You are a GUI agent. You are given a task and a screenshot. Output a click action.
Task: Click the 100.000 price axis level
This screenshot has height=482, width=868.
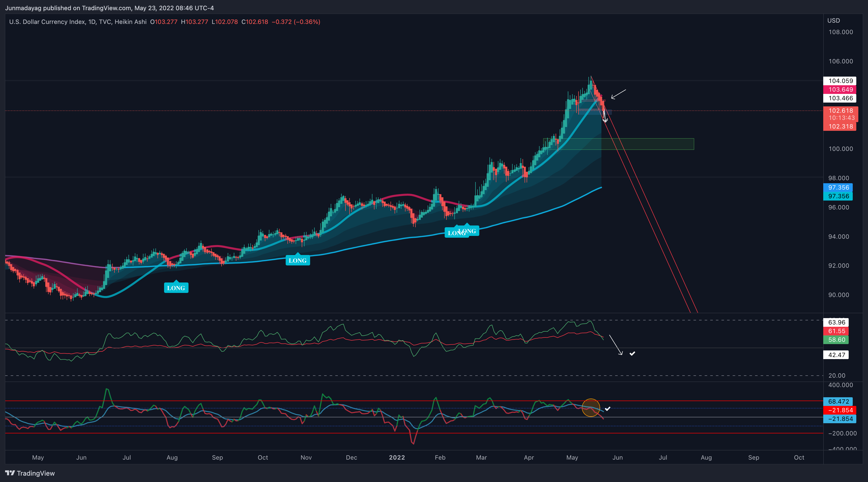pyautogui.click(x=841, y=149)
